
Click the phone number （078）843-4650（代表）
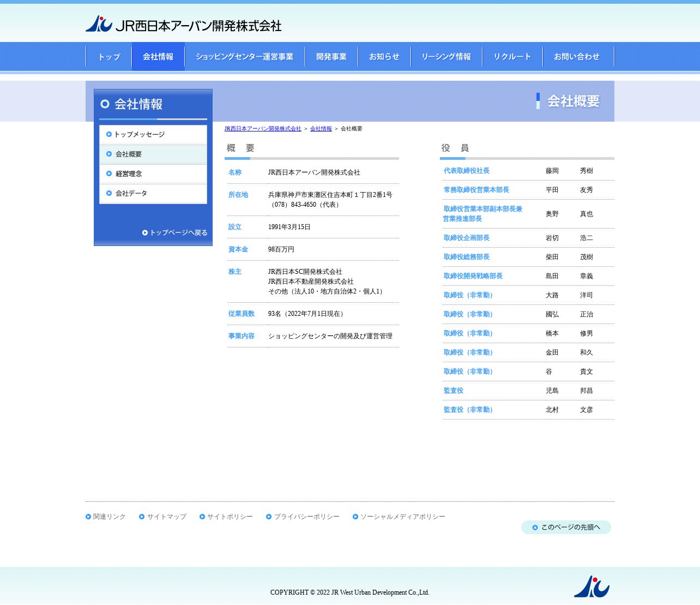coord(305,205)
